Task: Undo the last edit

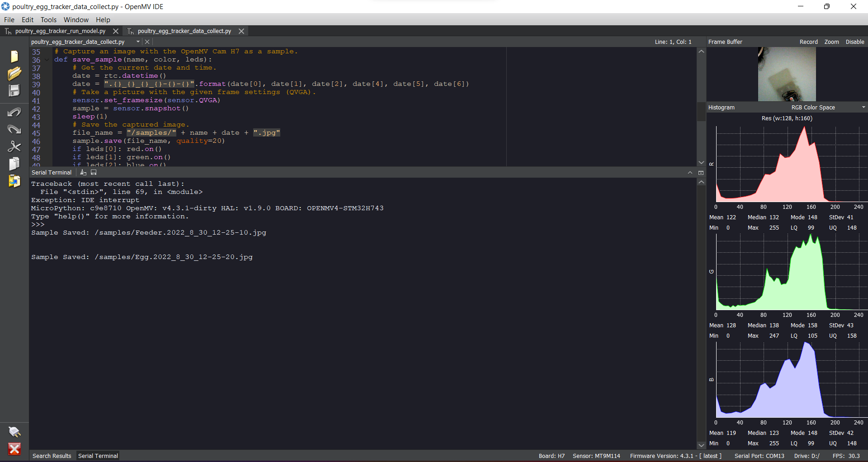Action: pos(15,112)
